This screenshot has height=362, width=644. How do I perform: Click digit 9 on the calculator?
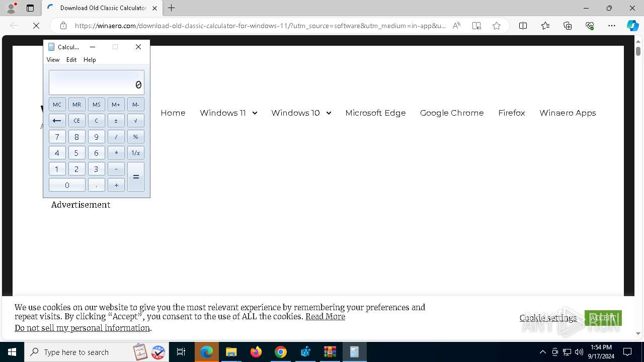[x=97, y=137]
